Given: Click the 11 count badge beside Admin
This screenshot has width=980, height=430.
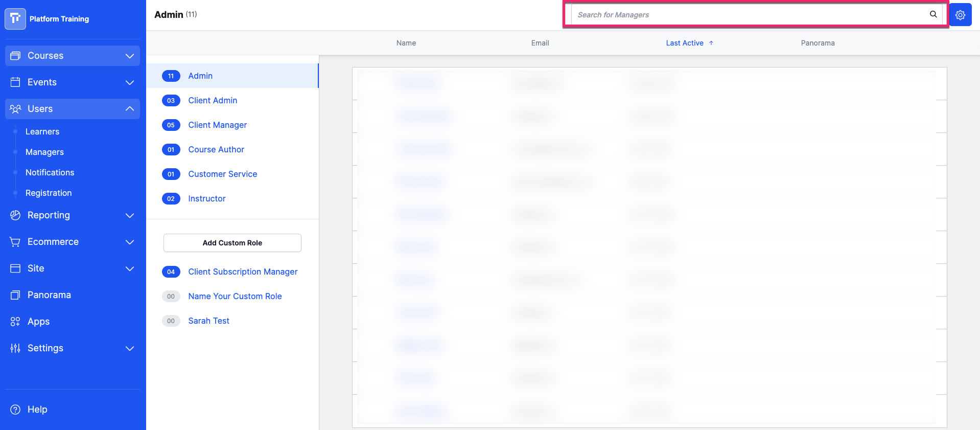Looking at the screenshot, I should click(171, 76).
